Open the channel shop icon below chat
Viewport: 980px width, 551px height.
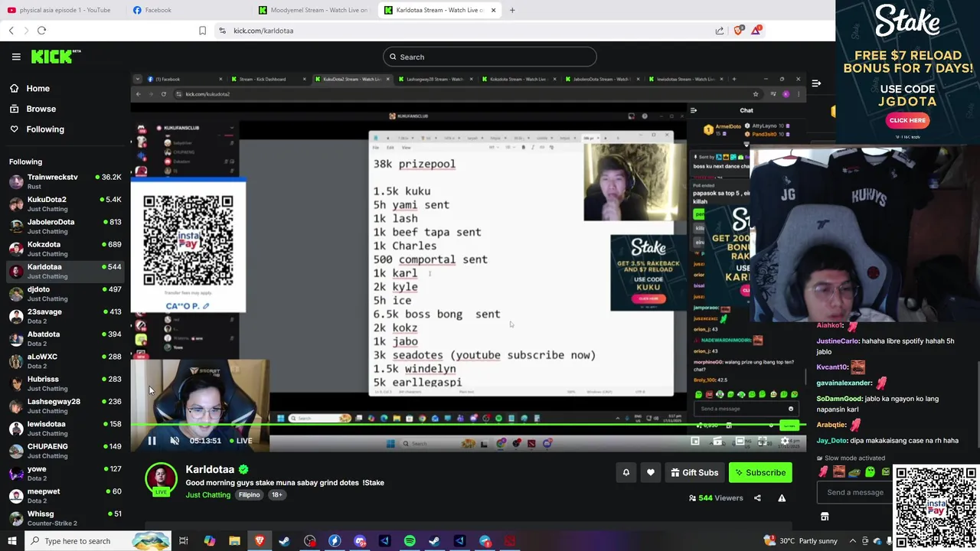tap(825, 517)
